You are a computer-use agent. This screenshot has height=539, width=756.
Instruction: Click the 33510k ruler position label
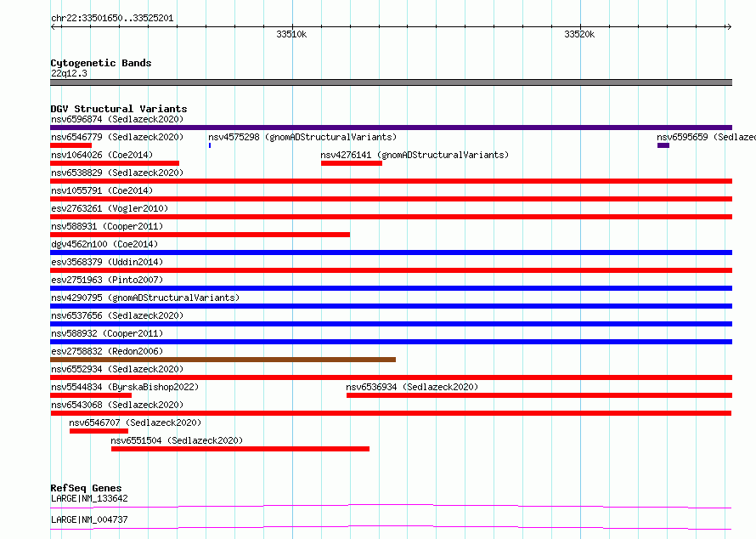coord(291,34)
